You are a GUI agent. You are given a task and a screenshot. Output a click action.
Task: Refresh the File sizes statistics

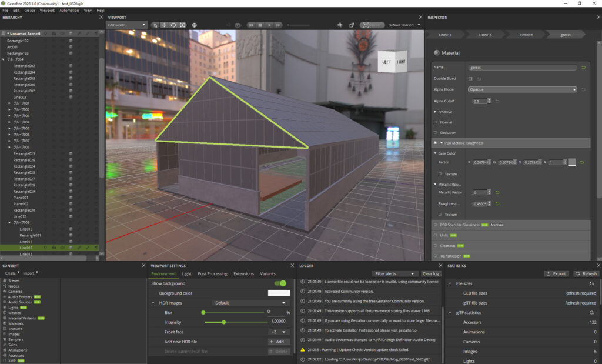pyautogui.click(x=591, y=283)
